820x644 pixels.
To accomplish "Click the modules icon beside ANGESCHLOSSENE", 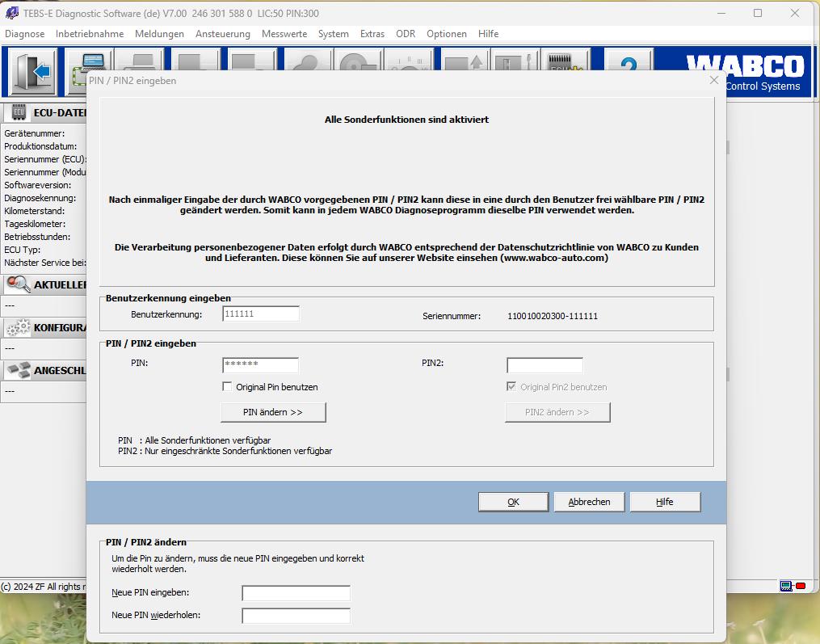I will pyautogui.click(x=16, y=370).
